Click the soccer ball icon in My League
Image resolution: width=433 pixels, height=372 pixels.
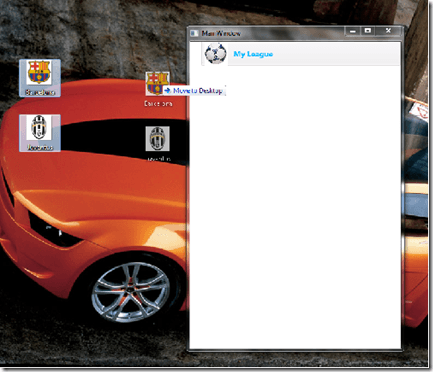215,54
